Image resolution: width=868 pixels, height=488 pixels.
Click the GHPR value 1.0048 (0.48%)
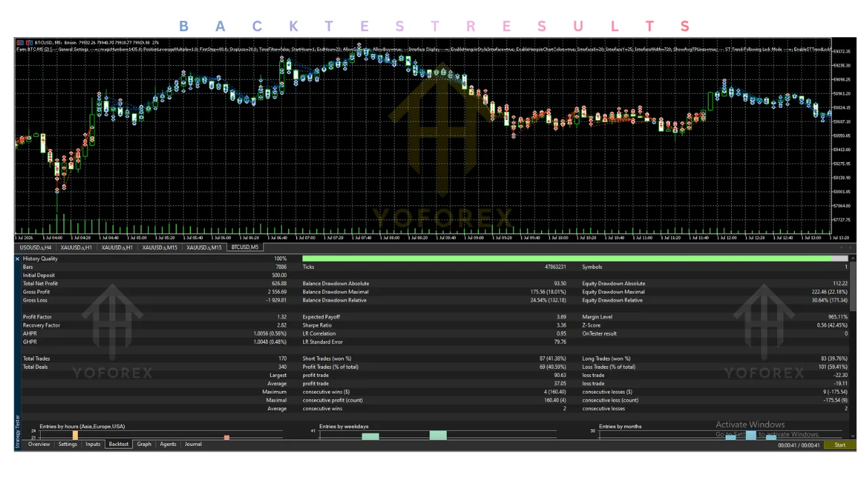[270, 342]
